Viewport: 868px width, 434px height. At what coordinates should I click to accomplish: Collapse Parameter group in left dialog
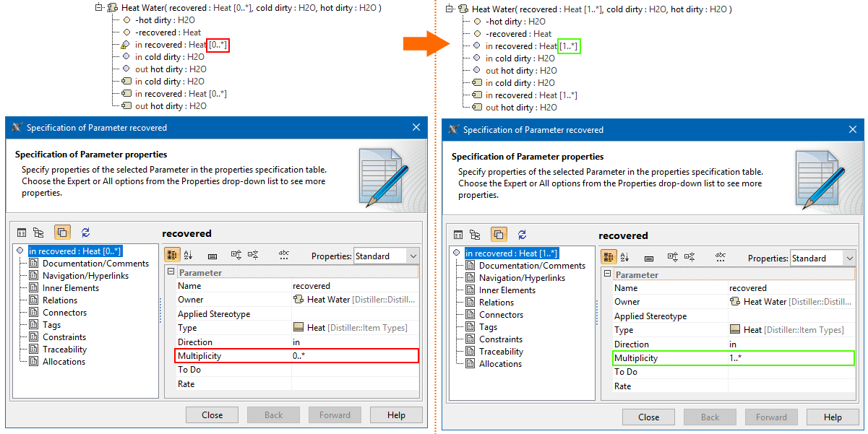click(171, 272)
